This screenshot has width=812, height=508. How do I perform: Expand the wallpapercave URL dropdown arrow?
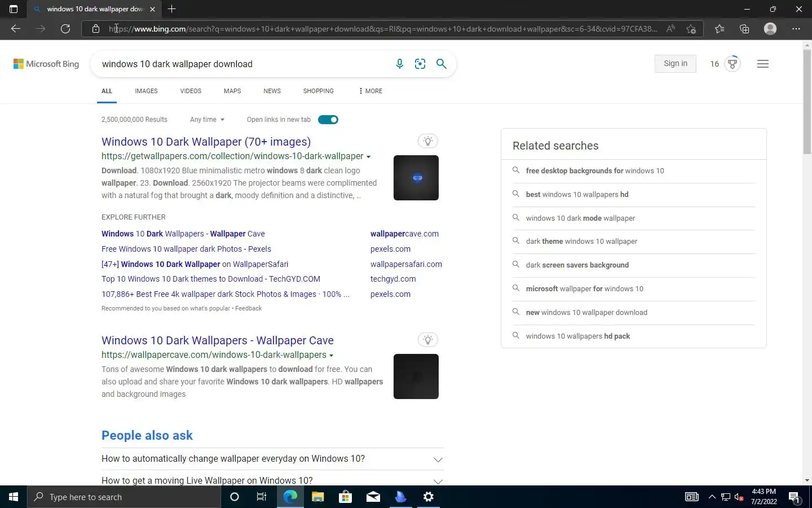click(331, 356)
